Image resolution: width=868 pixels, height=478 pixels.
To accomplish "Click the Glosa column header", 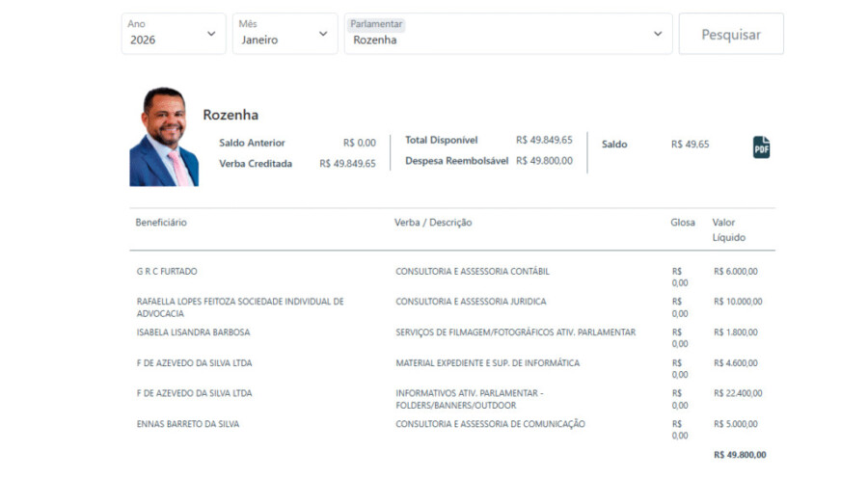I will (683, 223).
